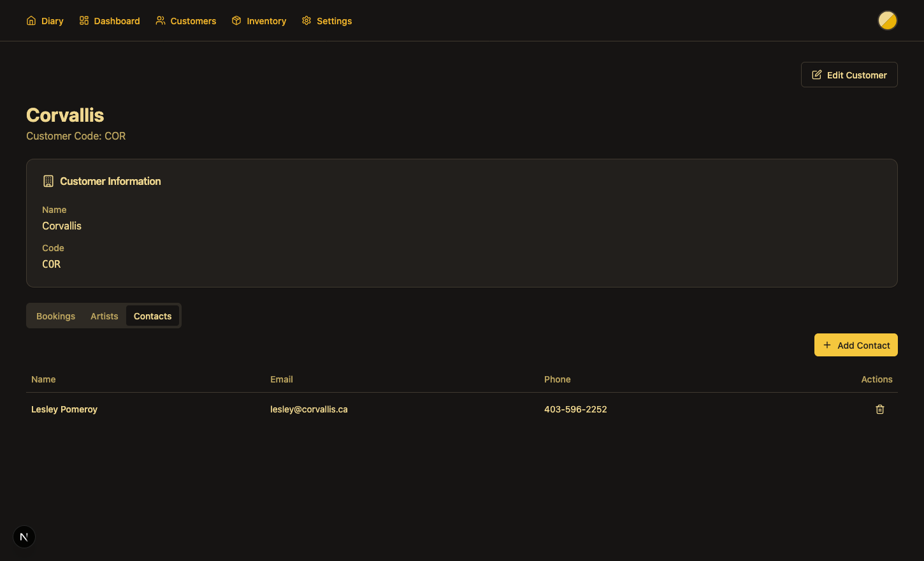The height and width of the screenshot is (561, 924).
Task: Click the contact name Lesley Pomeroy
Action: (64, 409)
